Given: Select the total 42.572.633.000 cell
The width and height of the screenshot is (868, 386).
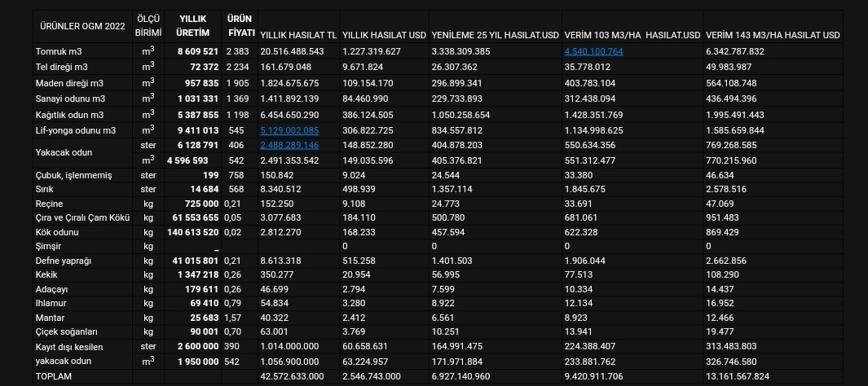Looking at the screenshot, I should pyautogui.click(x=293, y=376).
